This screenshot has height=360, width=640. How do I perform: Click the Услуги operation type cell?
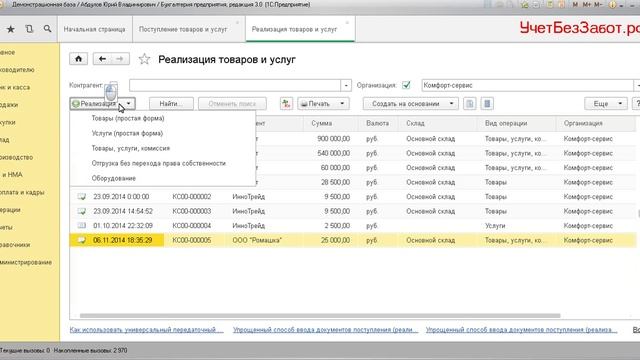495,226
